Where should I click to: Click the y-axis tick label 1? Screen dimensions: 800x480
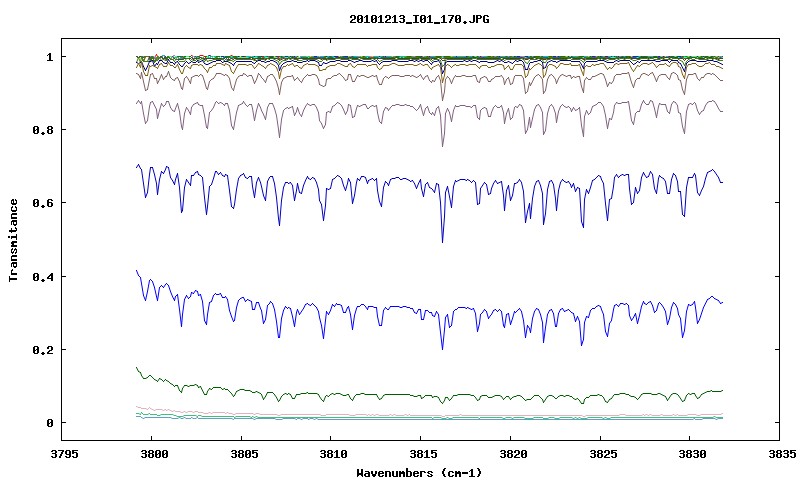click(x=50, y=57)
